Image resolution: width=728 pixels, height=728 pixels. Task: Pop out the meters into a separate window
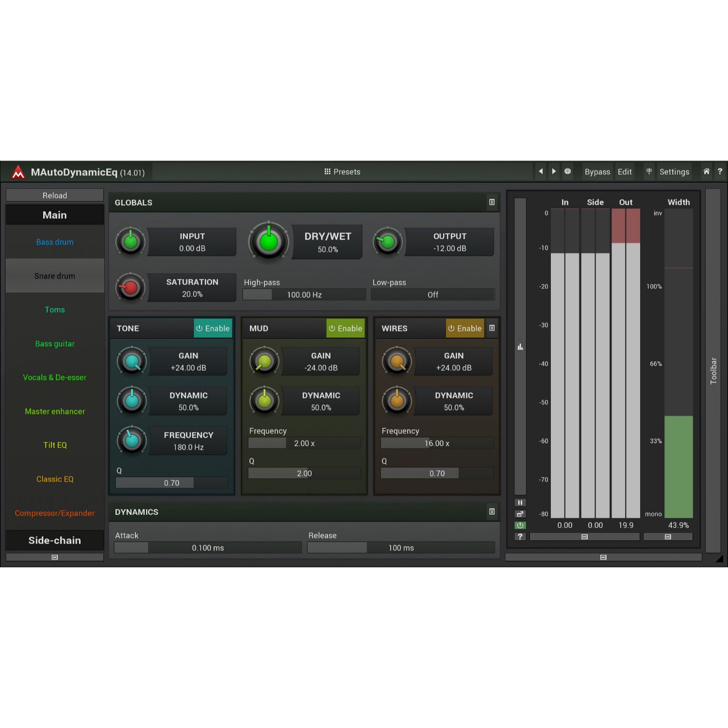pos(520,514)
